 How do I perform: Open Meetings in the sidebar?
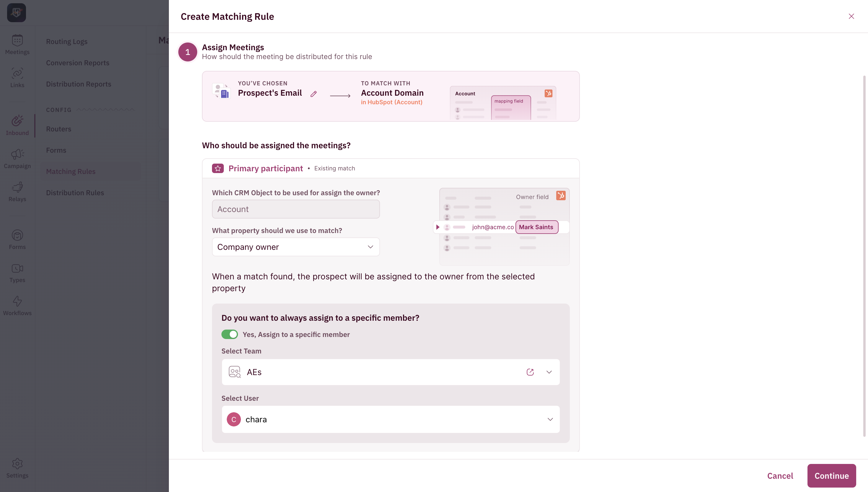click(17, 45)
